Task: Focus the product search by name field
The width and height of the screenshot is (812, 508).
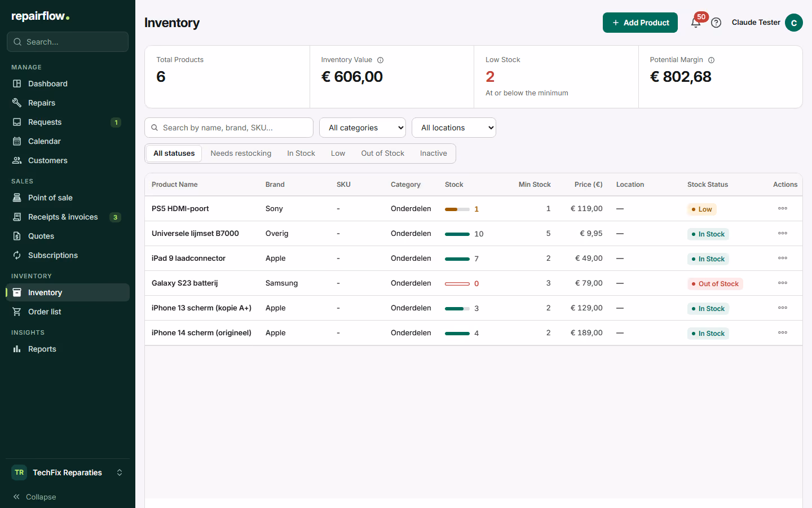Action: (x=229, y=128)
